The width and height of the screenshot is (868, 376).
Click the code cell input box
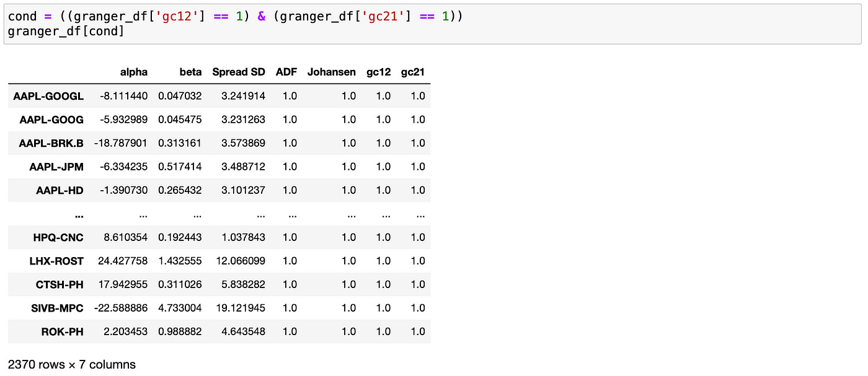point(432,24)
